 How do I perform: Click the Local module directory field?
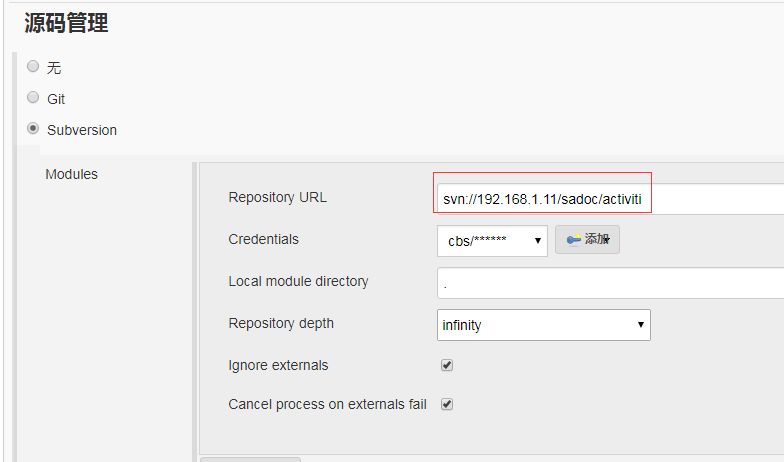(x=610, y=283)
